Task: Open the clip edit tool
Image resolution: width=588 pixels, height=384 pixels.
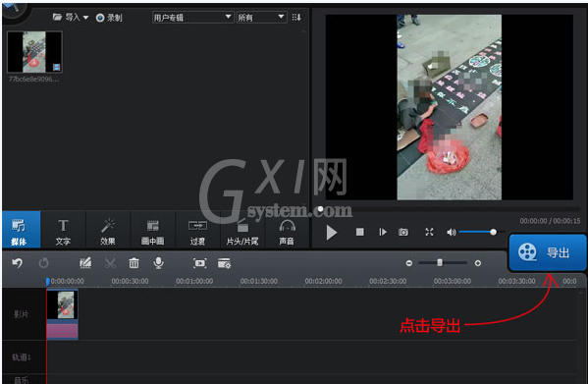Action: [x=85, y=263]
